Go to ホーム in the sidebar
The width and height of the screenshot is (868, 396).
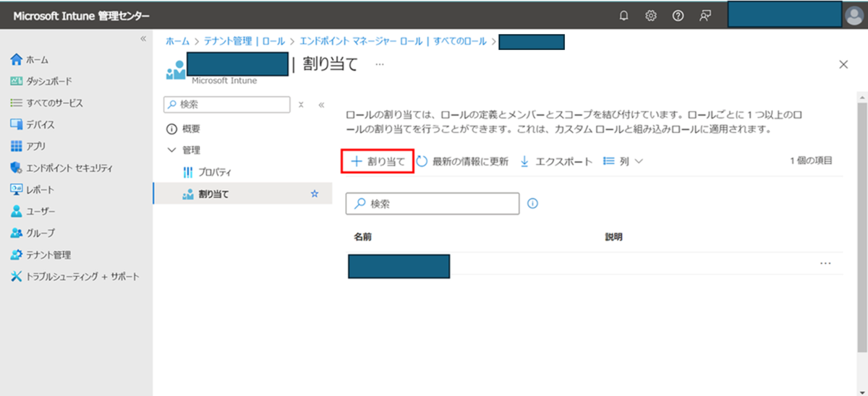(x=30, y=59)
